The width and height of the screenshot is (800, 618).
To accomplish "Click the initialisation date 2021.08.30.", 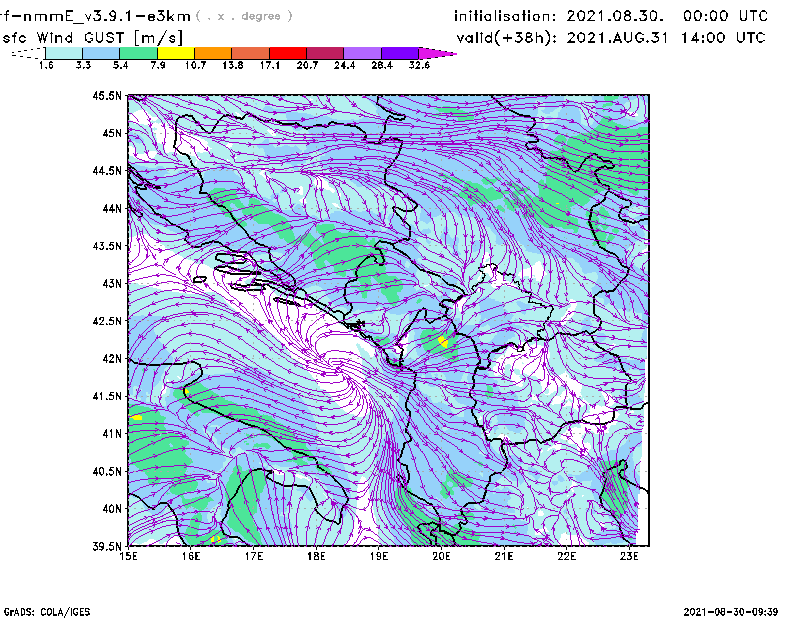I will [x=615, y=16].
